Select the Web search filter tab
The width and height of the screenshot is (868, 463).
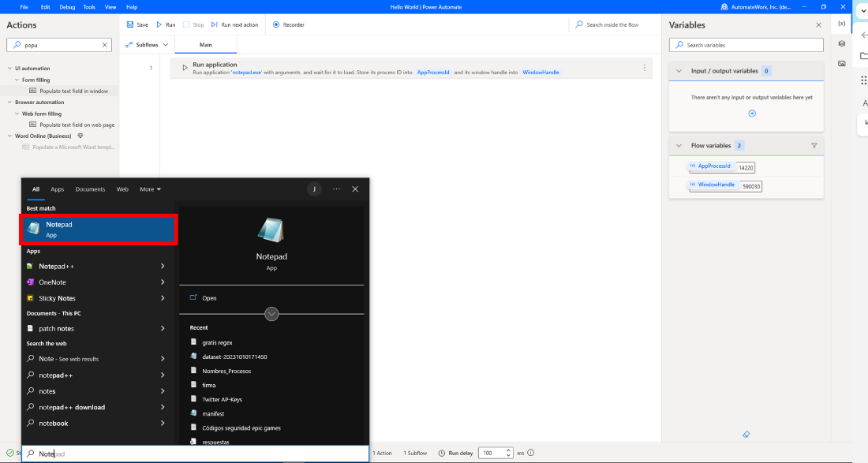pos(122,189)
